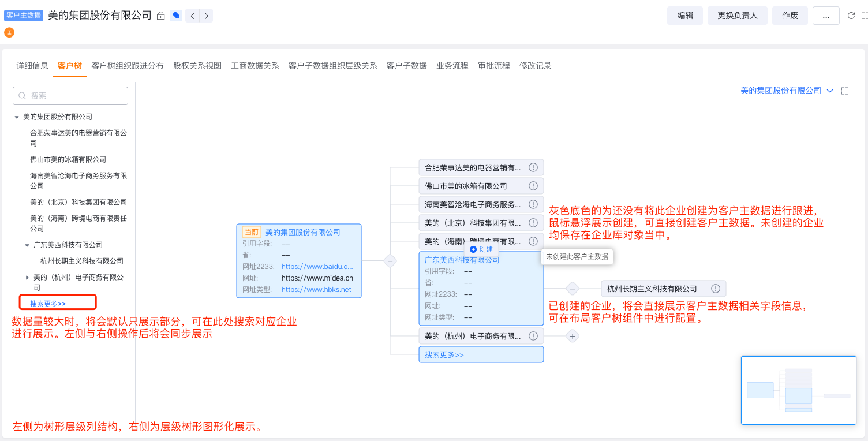Refresh the page with refresh icon

(x=851, y=16)
